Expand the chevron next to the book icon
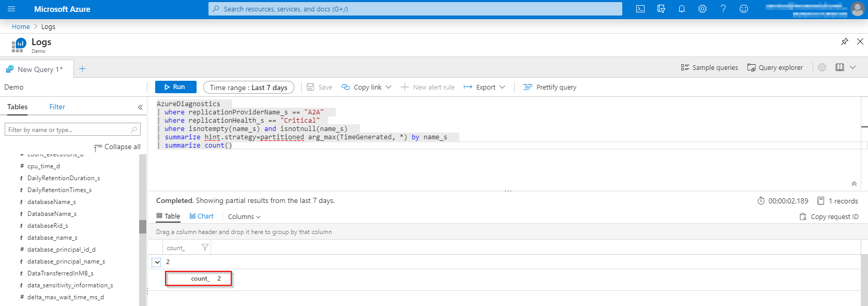This screenshot has height=306, width=868. (853, 67)
